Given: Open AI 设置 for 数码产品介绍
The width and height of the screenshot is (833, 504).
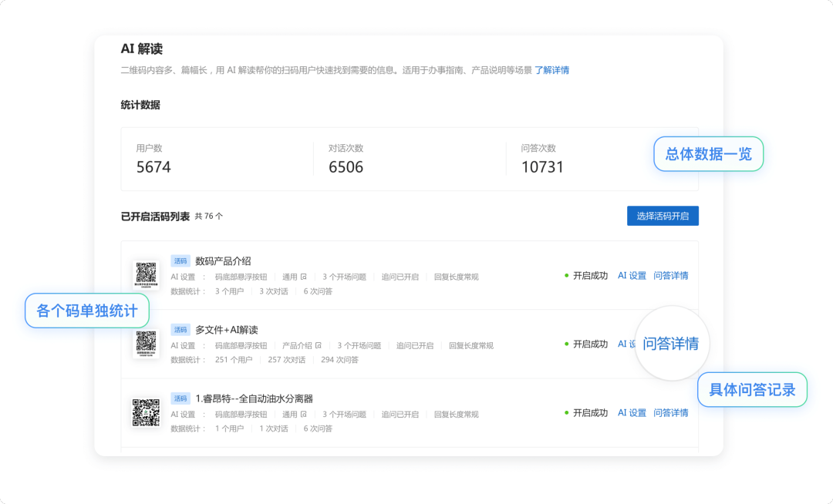Looking at the screenshot, I should pos(632,275).
